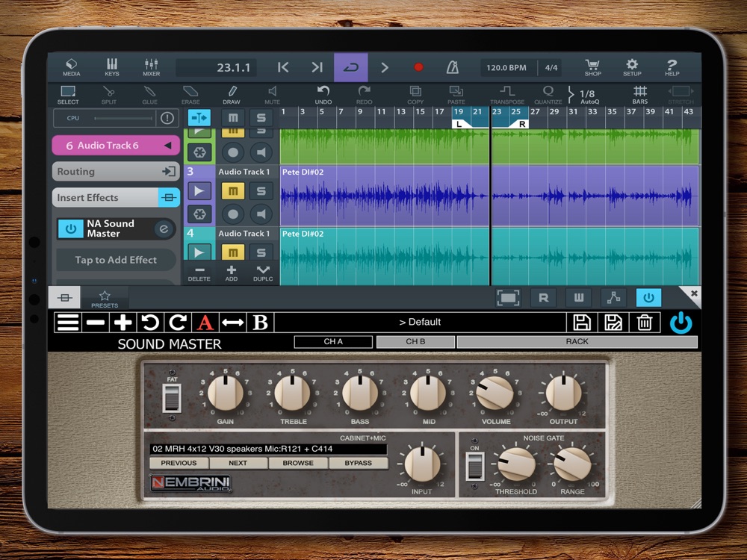747x560 pixels.
Task: Open the Stretch tool
Action: pyautogui.click(x=681, y=95)
